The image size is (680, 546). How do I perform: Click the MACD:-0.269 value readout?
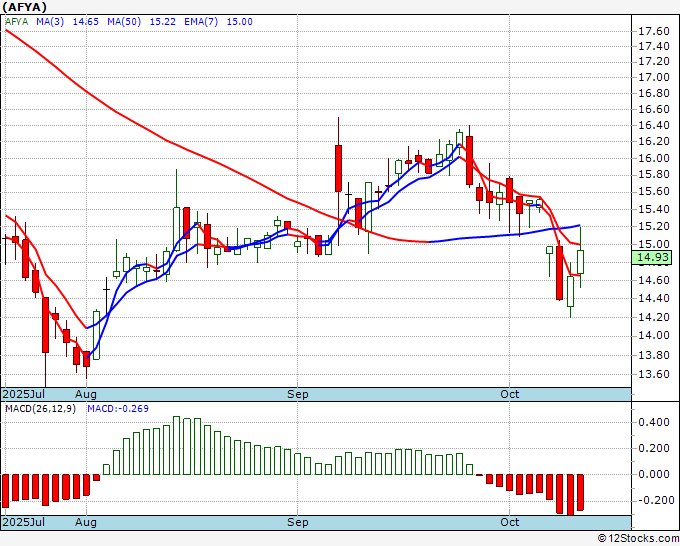click(x=118, y=409)
